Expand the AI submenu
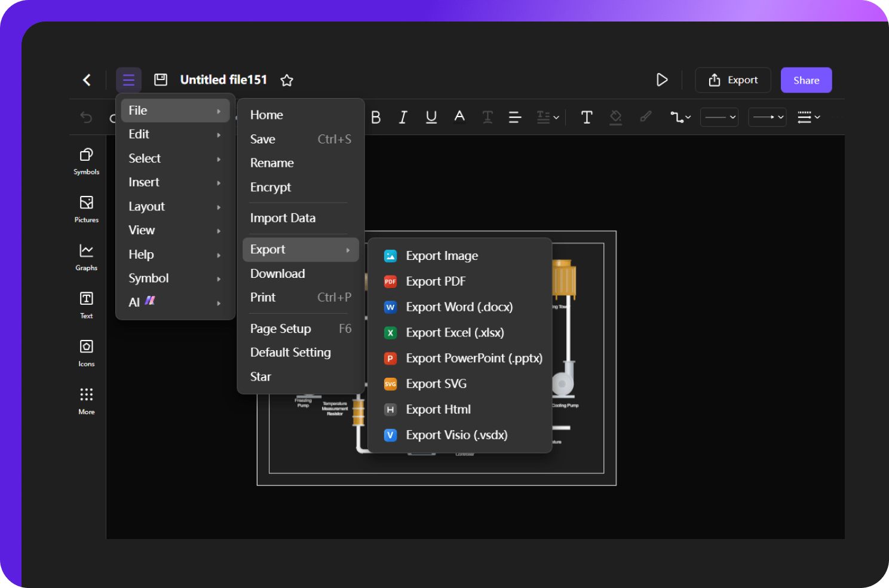The height and width of the screenshot is (588, 889). coord(176,302)
